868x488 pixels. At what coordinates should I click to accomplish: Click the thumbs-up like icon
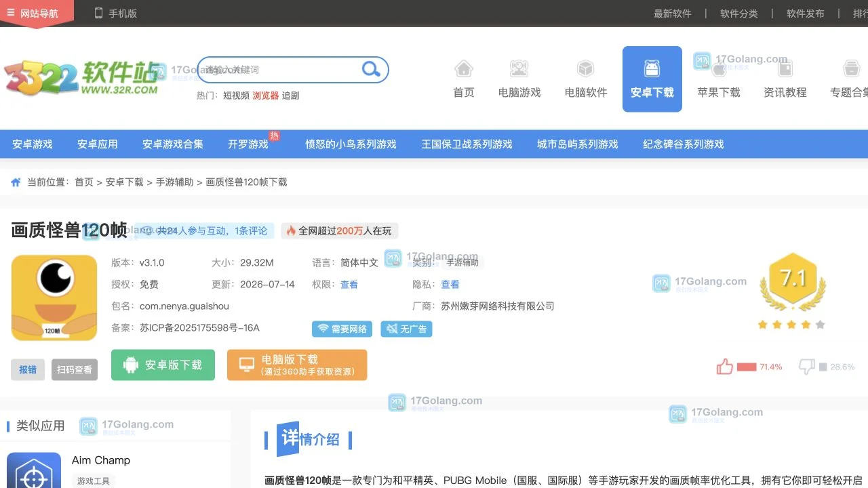[725, 367]
